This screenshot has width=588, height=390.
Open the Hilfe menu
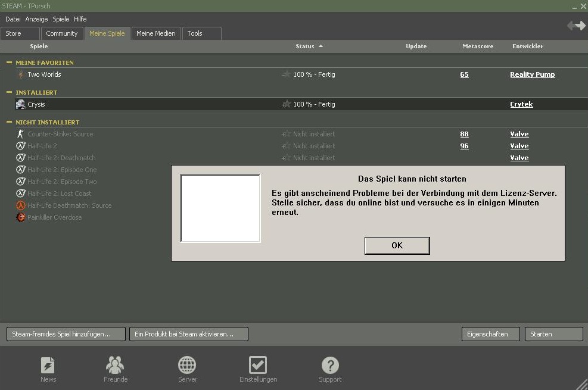click(80, 19)
